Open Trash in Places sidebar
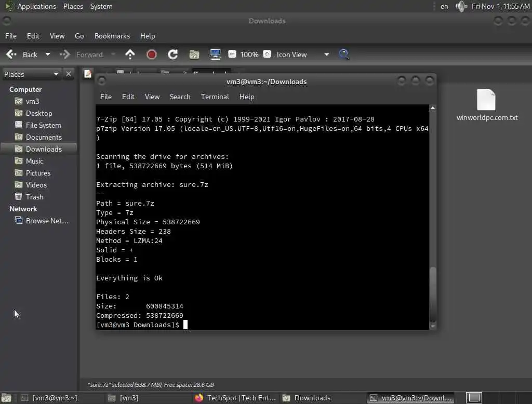This screenshot has width=532, height=404. tap(34, 197)
